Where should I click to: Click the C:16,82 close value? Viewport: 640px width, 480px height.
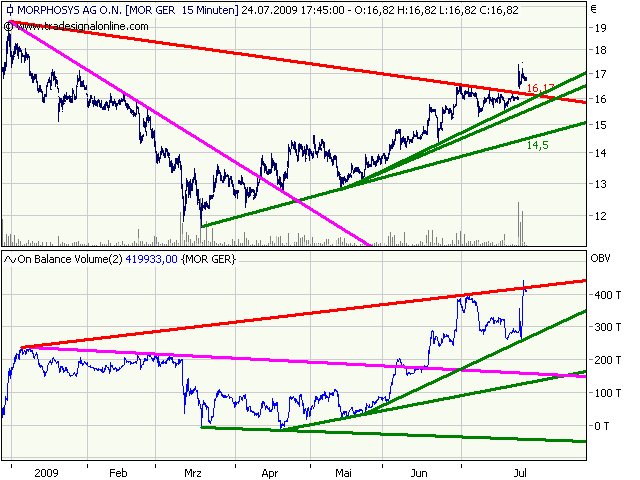[x=499, y=10]
